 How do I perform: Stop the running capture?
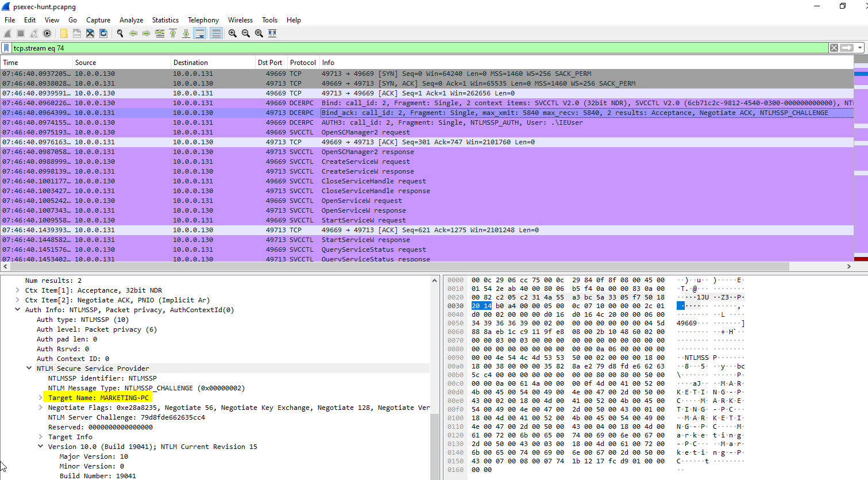(x=21, y=33)
